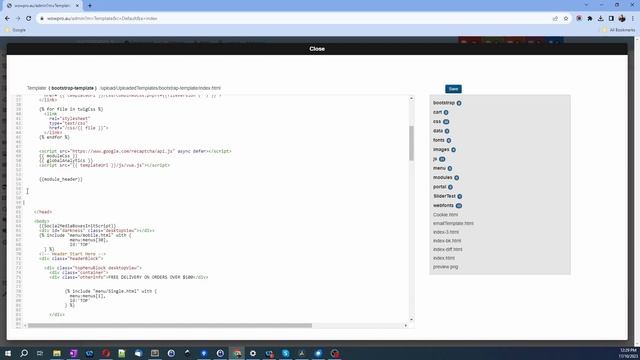640x360 pixels.
Task: Click the taskbar clock
Action: point(628,353)
